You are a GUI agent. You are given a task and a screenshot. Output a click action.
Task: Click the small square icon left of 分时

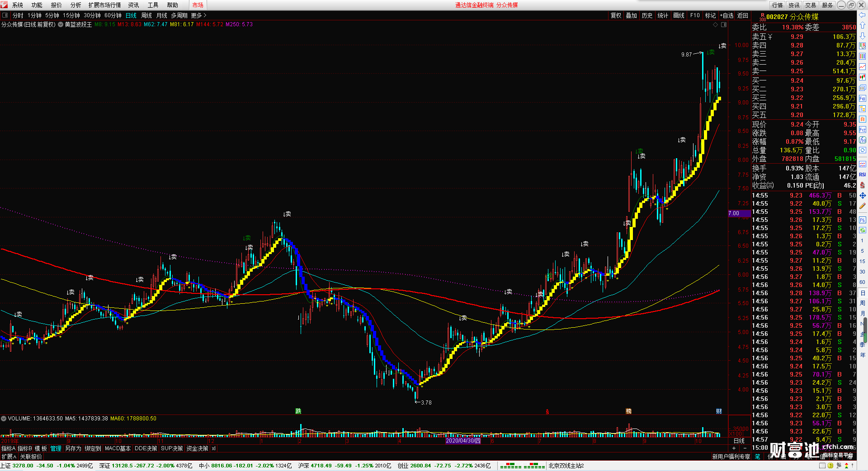pos(5,15)
